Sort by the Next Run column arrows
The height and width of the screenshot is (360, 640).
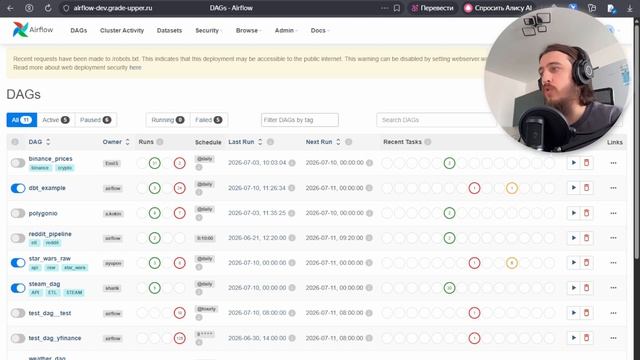338,142
